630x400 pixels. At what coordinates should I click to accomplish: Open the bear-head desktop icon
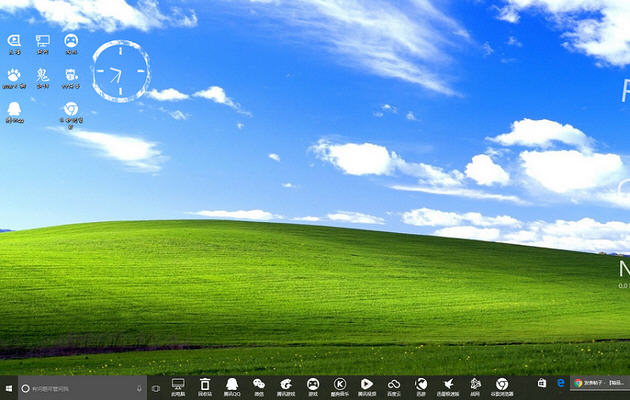coord(71,78)
